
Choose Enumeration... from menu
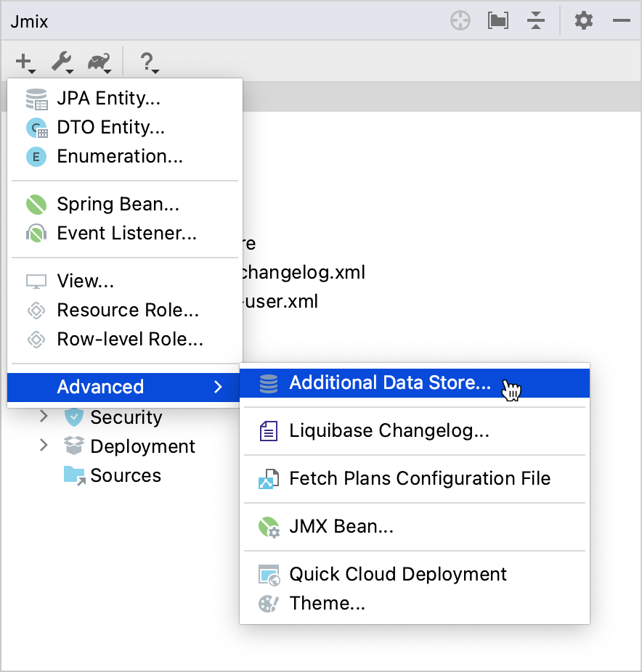click(x=125, y=157)
